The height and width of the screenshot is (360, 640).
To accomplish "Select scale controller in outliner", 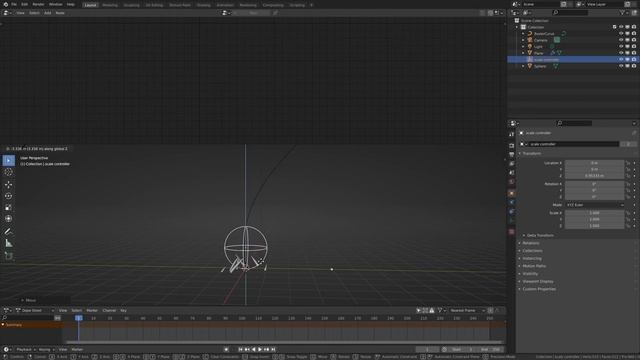I will coord(547,60).
